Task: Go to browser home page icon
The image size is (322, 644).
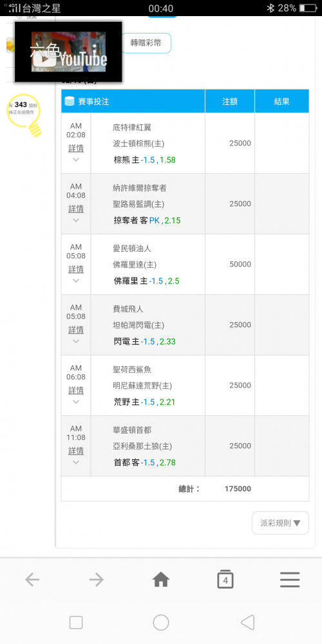Action: (x=161, y=580)
